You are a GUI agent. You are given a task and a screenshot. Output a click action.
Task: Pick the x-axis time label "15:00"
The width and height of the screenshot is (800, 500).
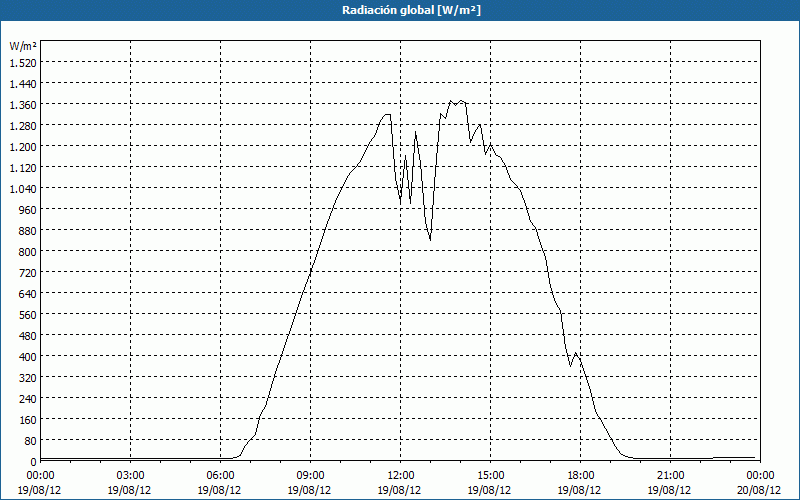coord(490,476)
